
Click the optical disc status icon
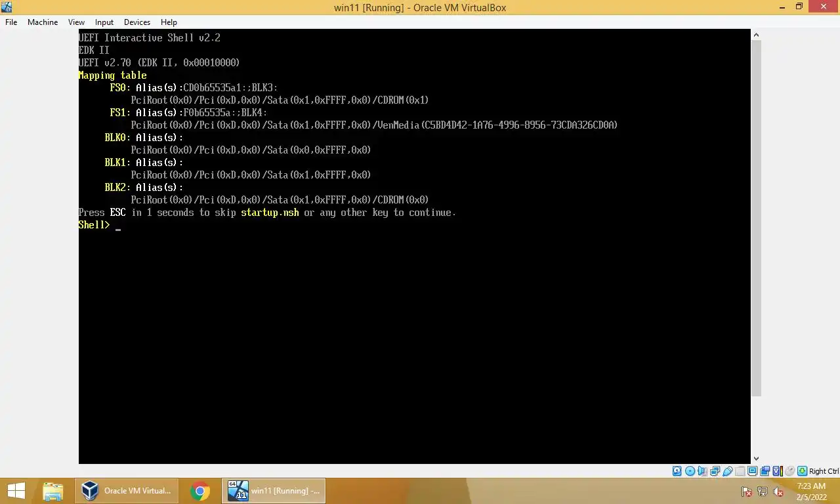click(x=690, y=471)
